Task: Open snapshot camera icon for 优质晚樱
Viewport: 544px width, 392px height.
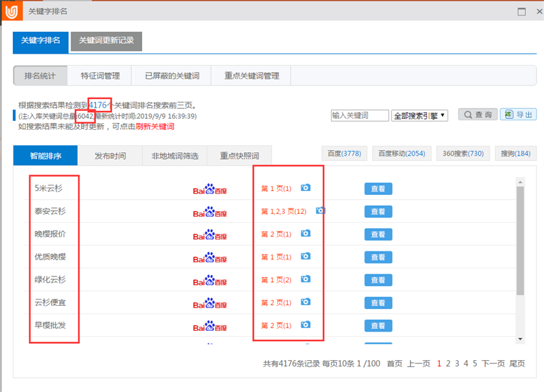Action: pos(305,256)
